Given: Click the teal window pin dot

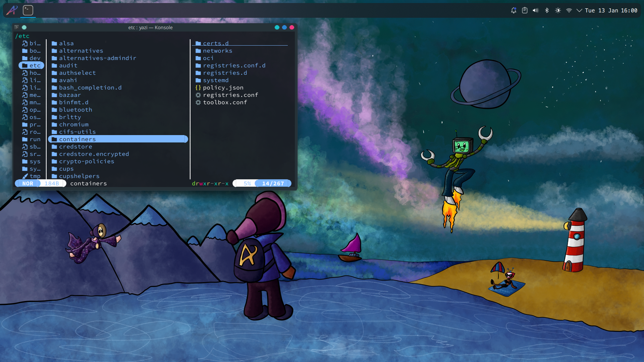Looking at the screenshot, I should coord(24,27).
